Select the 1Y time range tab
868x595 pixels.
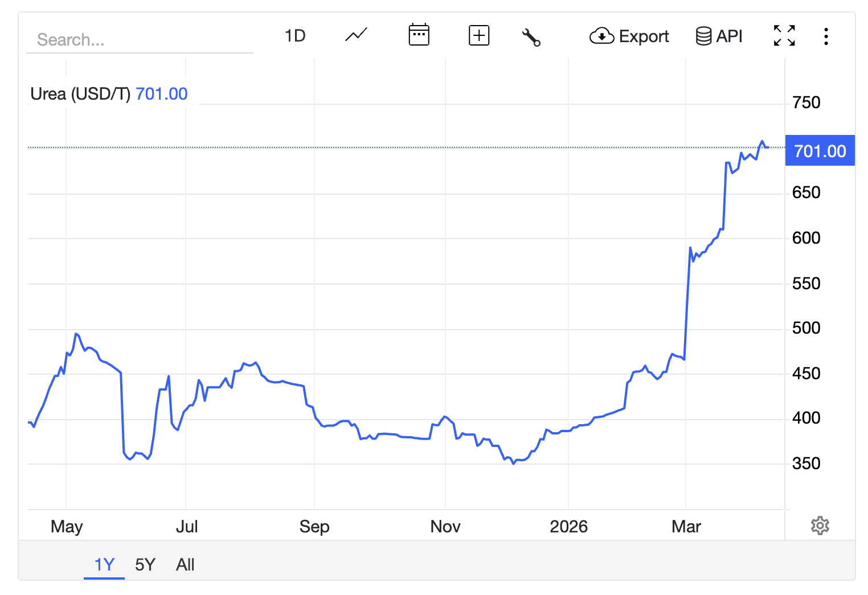(x=104, y=564)
